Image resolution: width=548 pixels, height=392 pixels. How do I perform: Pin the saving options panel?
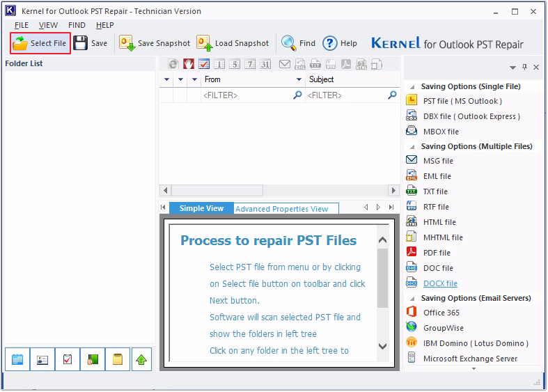point(524,67)
